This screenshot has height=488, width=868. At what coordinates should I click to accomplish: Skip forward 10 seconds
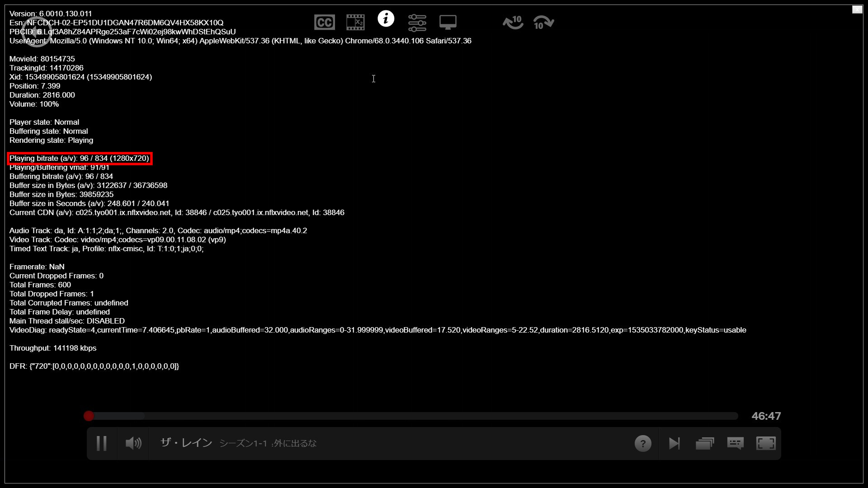[543, 22]
